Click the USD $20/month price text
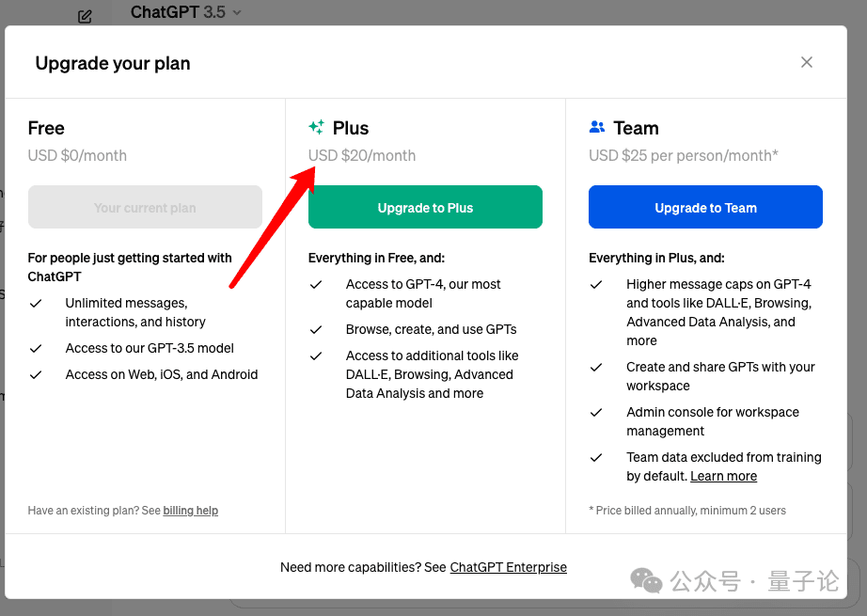 pyautogui.click(x=362, y=155)
